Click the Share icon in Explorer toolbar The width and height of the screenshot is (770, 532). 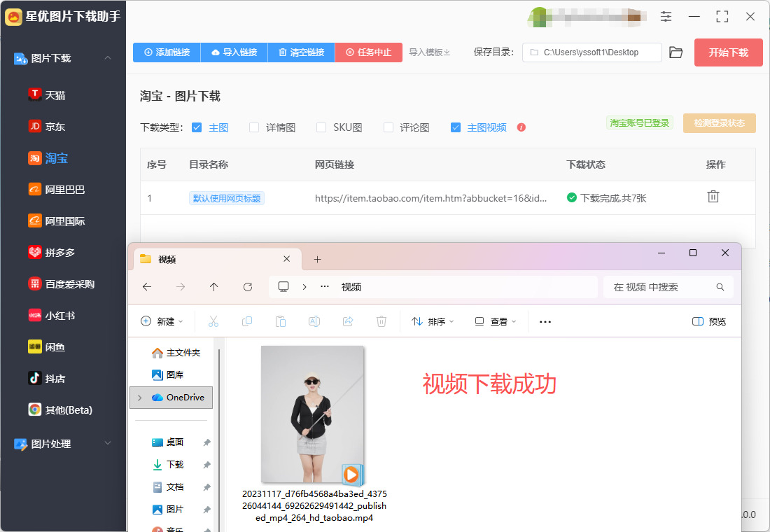pos(348,321)
